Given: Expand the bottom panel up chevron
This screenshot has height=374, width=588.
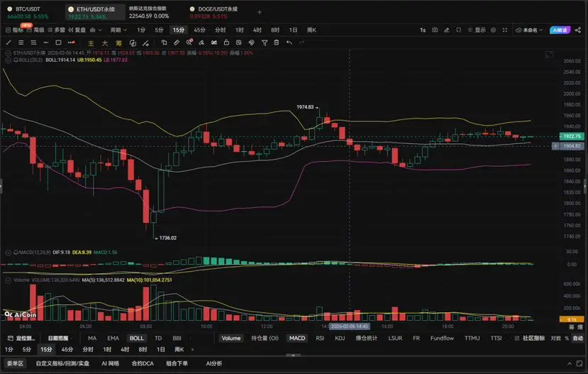Looking at the screenshot, I should click(x=570, y=363).
